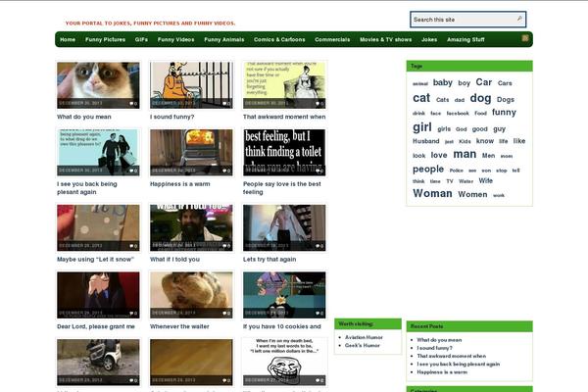Open 'What do you mean' in Recent Posts
This screenshot has width=588, height=392.
[x=439, y=340]
